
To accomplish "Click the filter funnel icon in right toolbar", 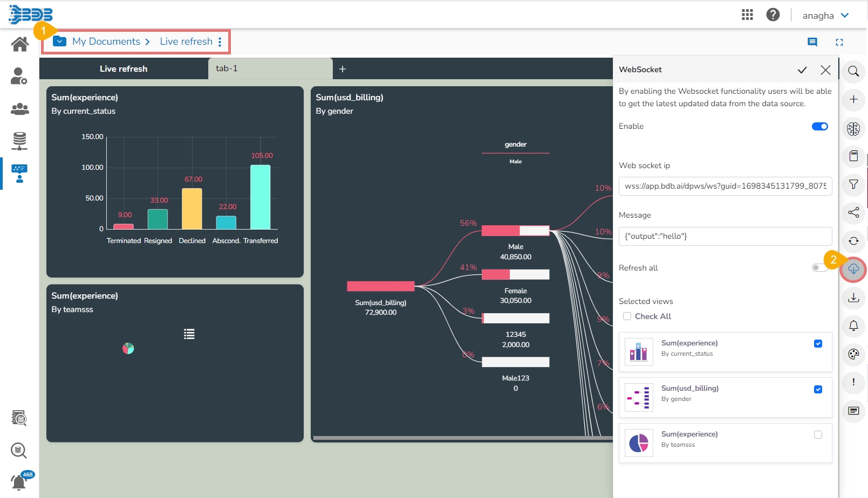I will 853,184.
